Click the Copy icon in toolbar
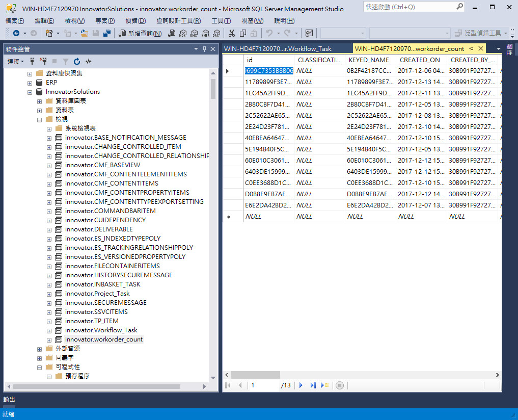 243,33
